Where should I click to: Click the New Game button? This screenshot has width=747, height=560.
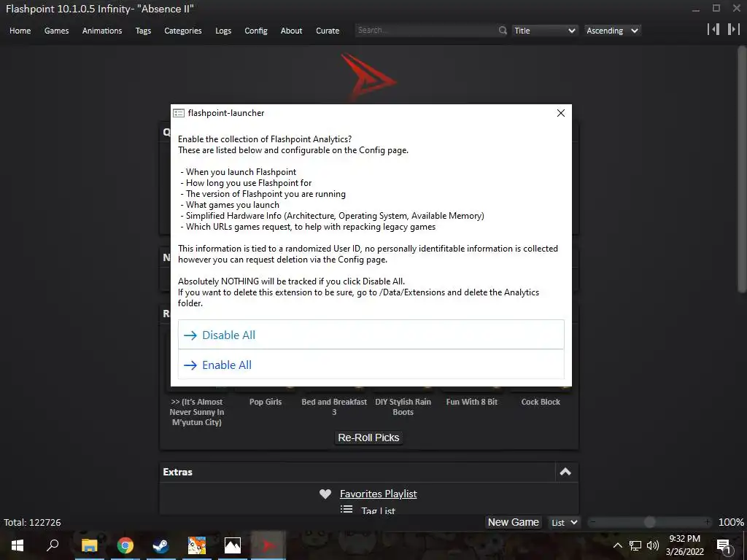[x=513, y=522]
